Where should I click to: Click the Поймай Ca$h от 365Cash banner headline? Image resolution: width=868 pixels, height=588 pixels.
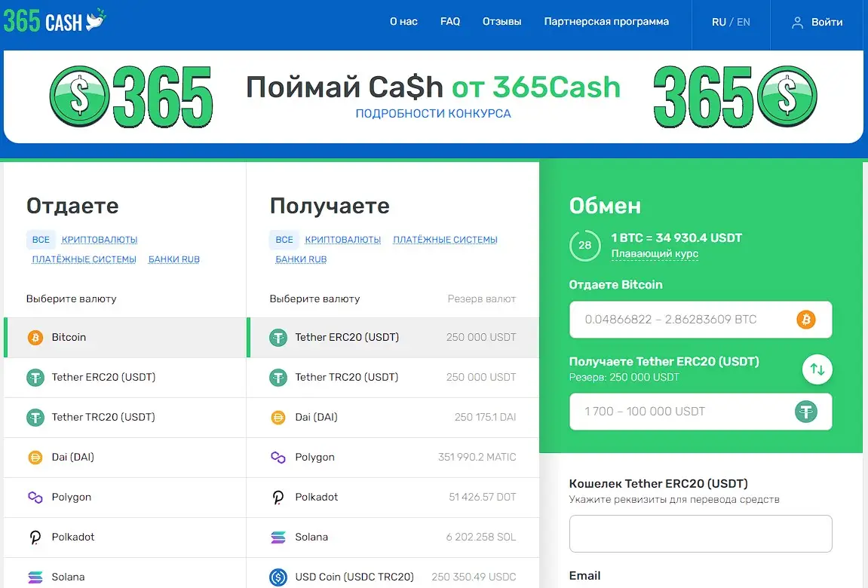coord(433,87)
